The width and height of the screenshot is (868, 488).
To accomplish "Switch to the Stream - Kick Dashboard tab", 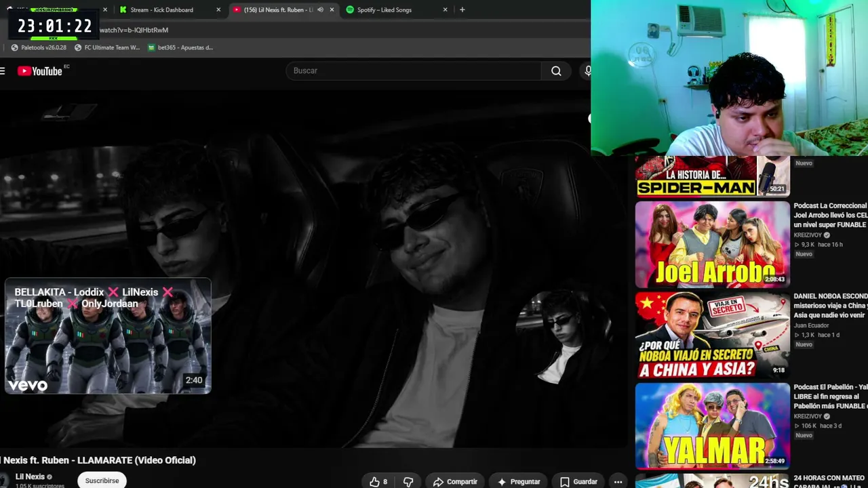I will tap(161, 9).
